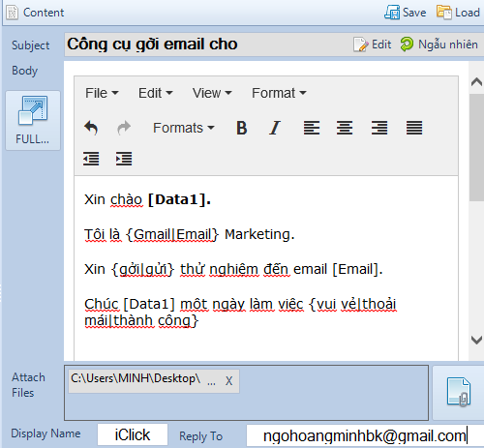
Task: Click the text '{Gmail|Email}' in body
Action: 172,234
